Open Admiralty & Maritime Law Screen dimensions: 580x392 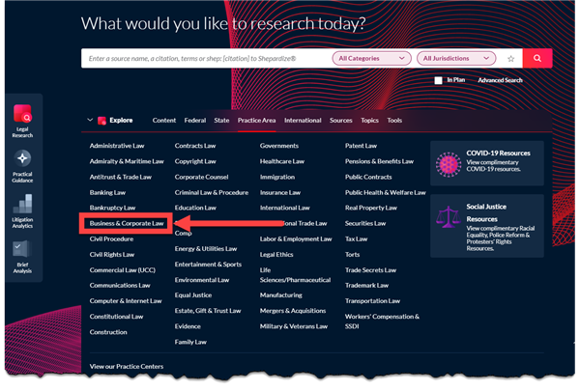click(x=126, y=161)
